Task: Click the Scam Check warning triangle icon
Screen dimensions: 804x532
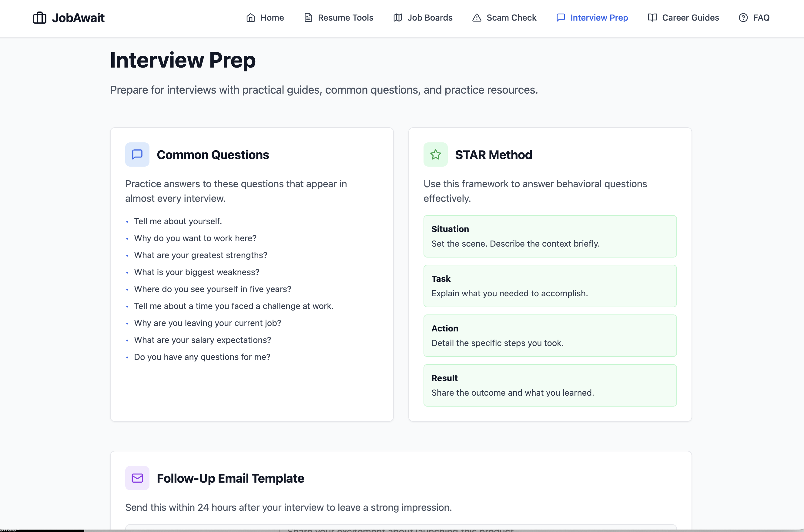Action: click(477, 18)
